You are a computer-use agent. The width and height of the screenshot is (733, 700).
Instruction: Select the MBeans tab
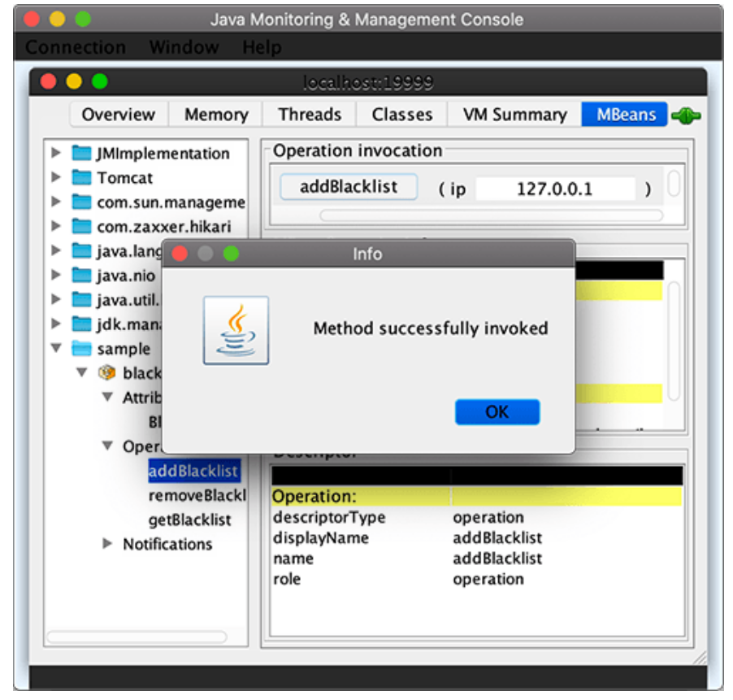(x=626, y=115)
